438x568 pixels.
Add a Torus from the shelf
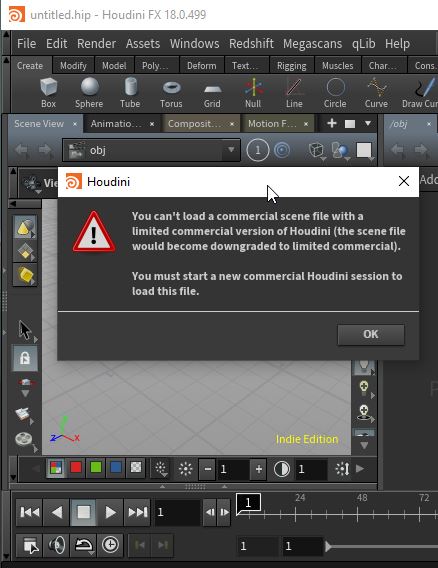click(171, 93)
